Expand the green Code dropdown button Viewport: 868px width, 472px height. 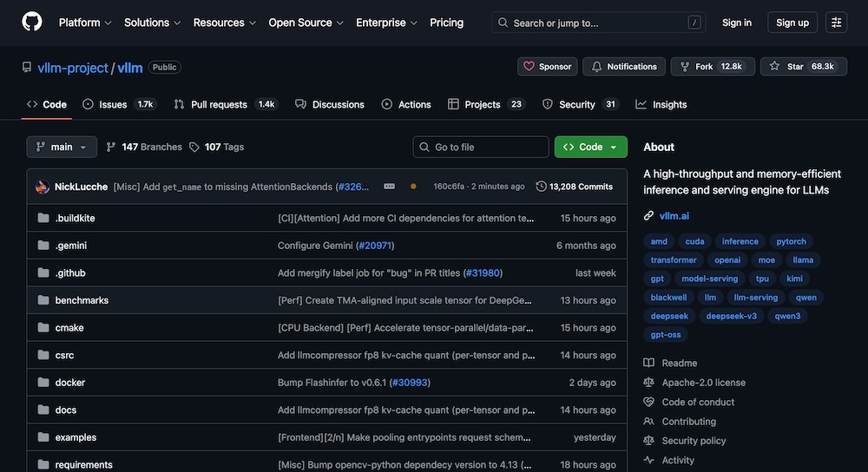(590, 147)
